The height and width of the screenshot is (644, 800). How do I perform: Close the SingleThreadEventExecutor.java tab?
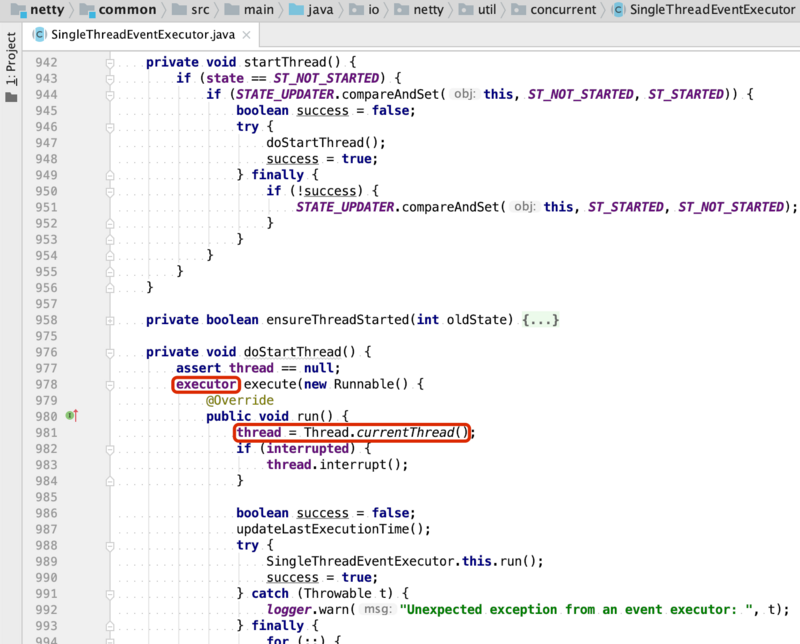(246, 35)
